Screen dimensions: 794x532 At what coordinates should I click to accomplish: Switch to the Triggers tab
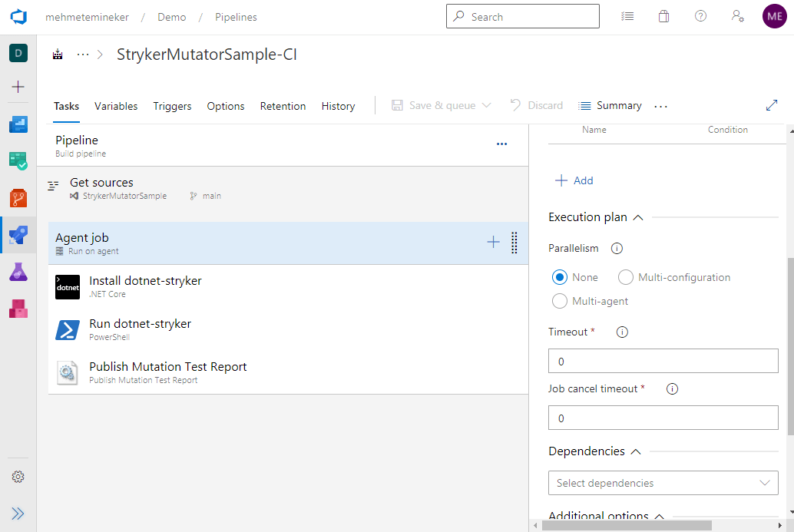(x=172, y=106)
